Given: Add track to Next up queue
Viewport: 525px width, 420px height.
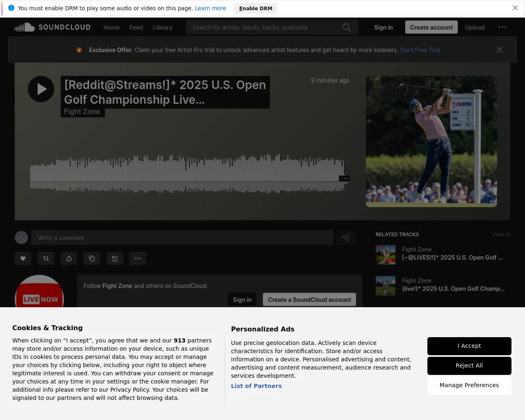Looking at the screenshot, I should click(x=115, y=258).
